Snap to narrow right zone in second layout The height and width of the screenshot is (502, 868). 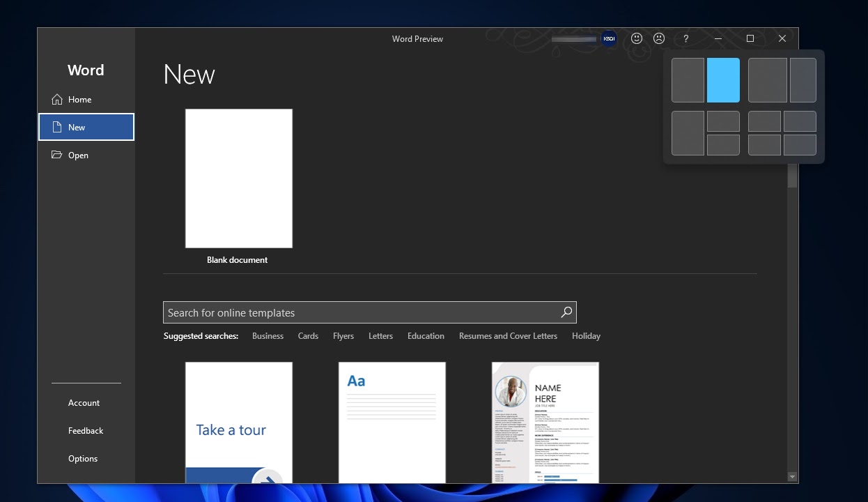[x=803, y=80]
